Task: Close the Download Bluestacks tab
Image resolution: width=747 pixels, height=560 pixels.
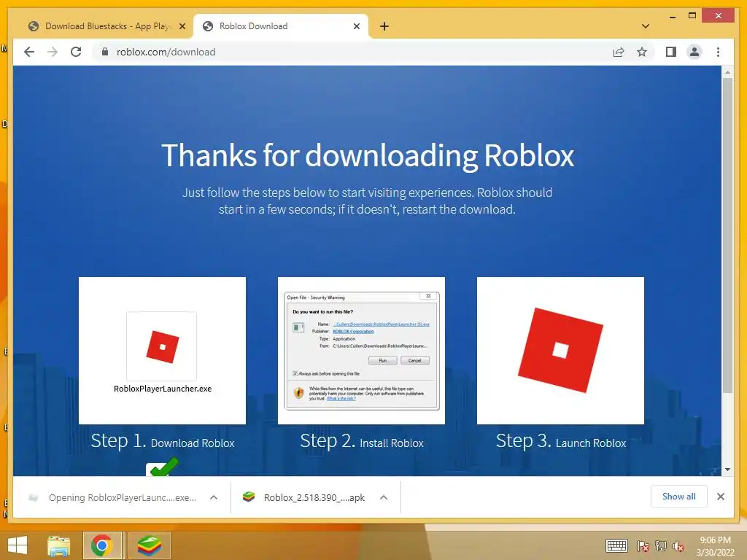Action: click(182, 27)
